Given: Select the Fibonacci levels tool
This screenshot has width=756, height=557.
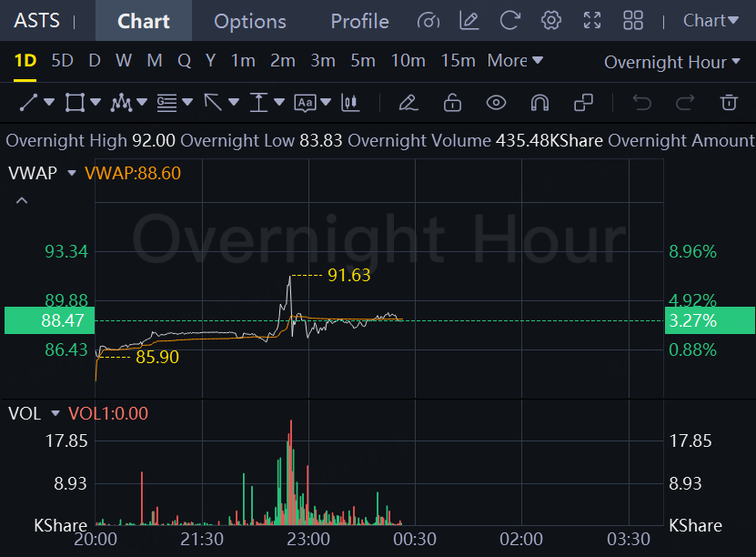Looking at the screenshot, I should tap(166, 102).
